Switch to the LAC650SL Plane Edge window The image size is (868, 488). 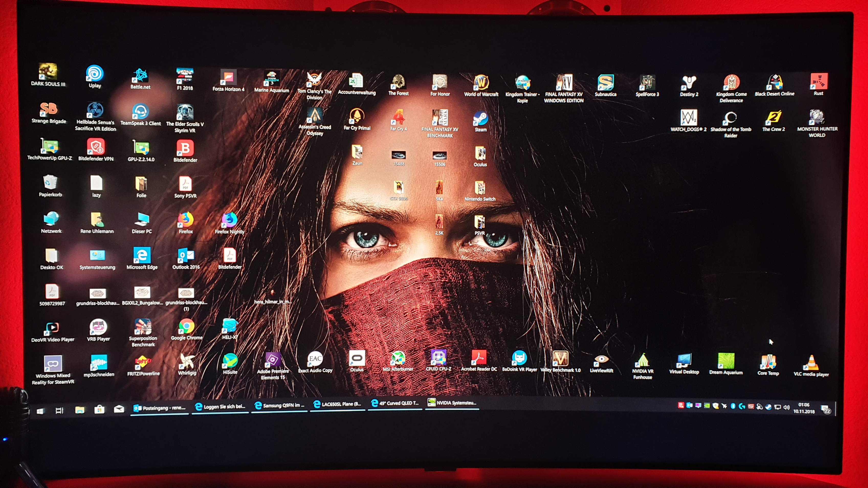coord(338,404)
